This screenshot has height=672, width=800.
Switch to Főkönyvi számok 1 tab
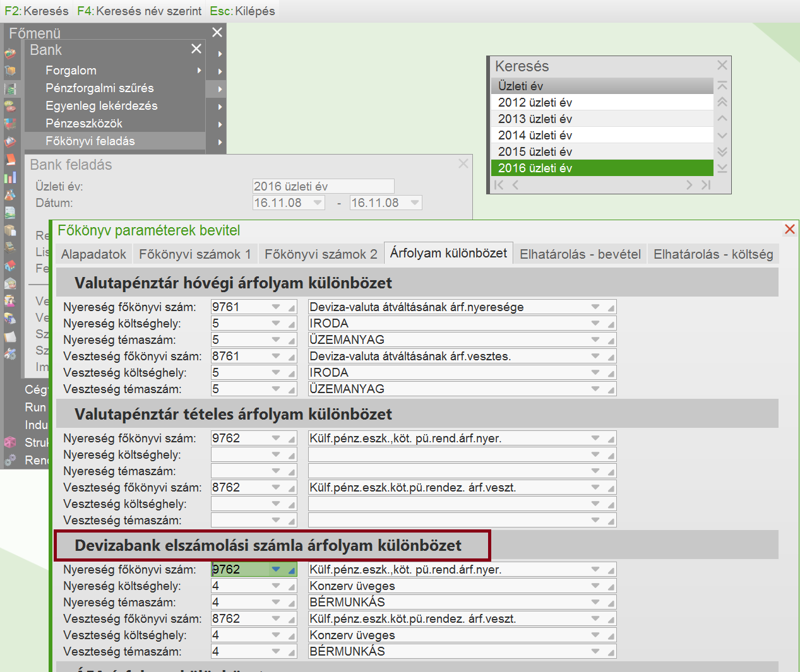coord(195,254)
